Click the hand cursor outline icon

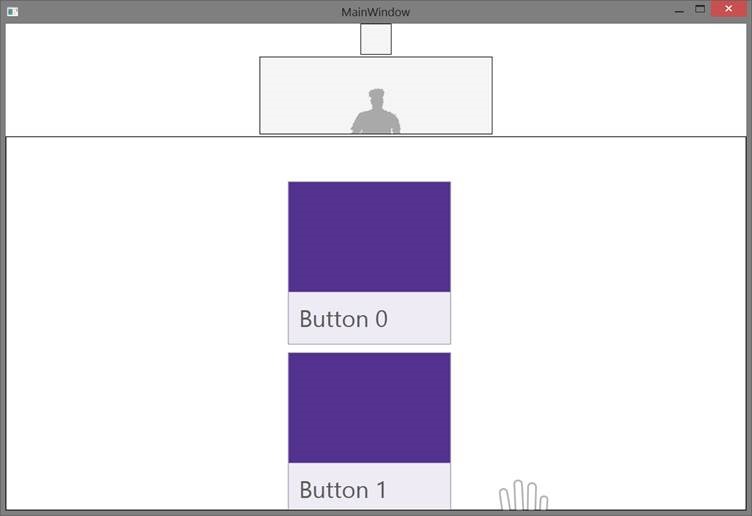pos(524,497)
